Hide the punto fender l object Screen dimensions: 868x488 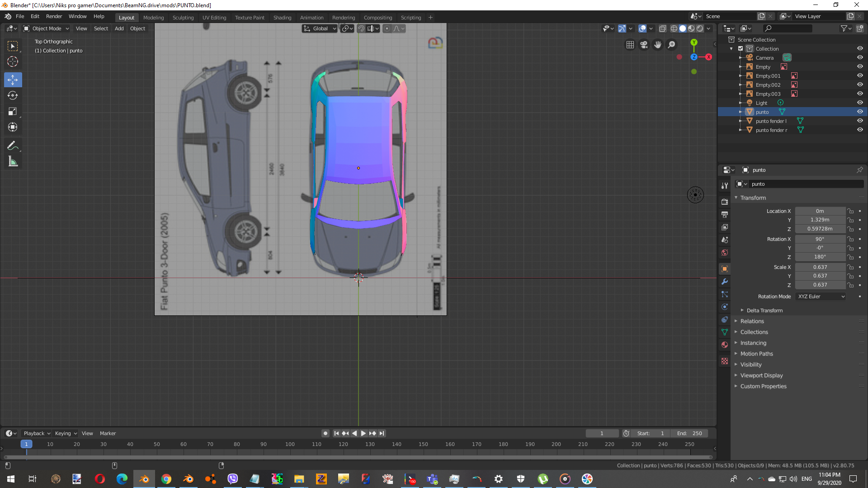[860, 121]
